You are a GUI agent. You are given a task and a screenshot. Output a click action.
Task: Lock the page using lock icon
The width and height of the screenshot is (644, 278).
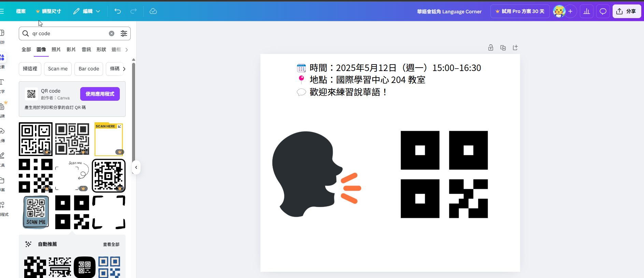click(491, 48)
